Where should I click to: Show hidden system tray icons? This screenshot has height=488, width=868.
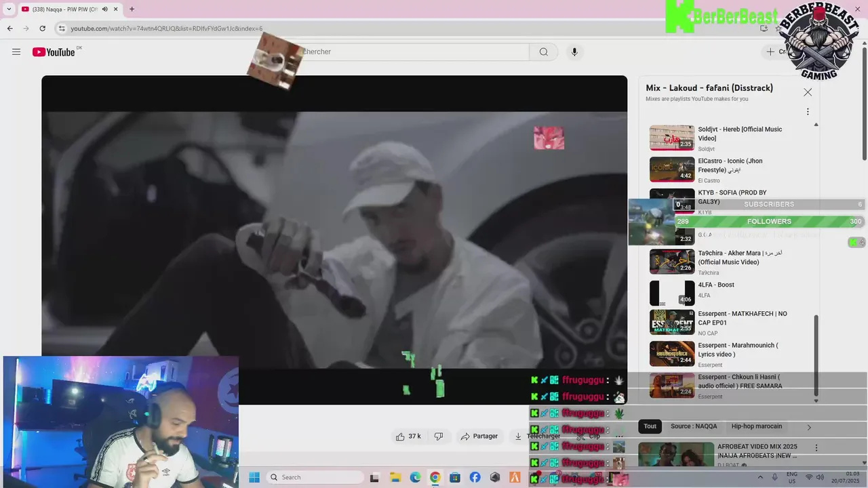coord(759,477)
